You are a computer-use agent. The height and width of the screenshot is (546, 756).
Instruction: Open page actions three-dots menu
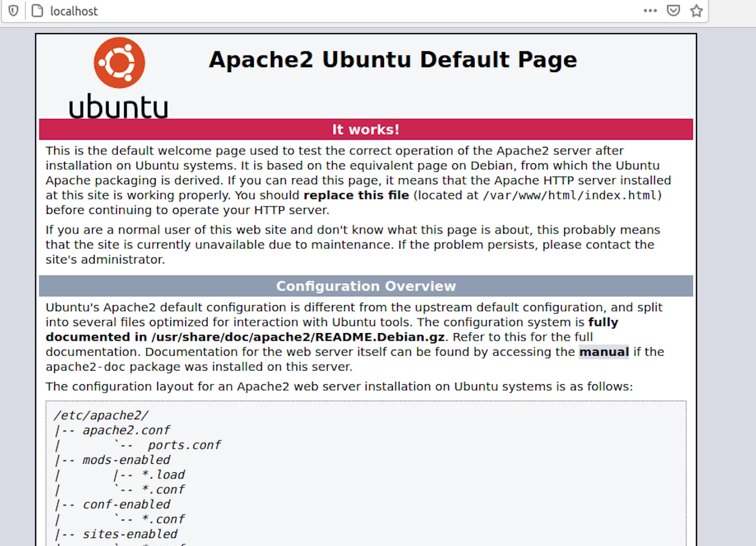650,11
